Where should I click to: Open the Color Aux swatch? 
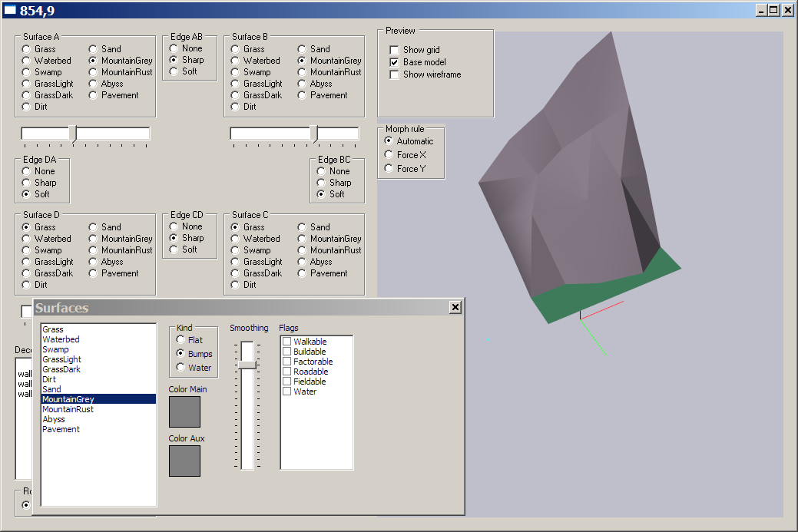coord(184,461)
